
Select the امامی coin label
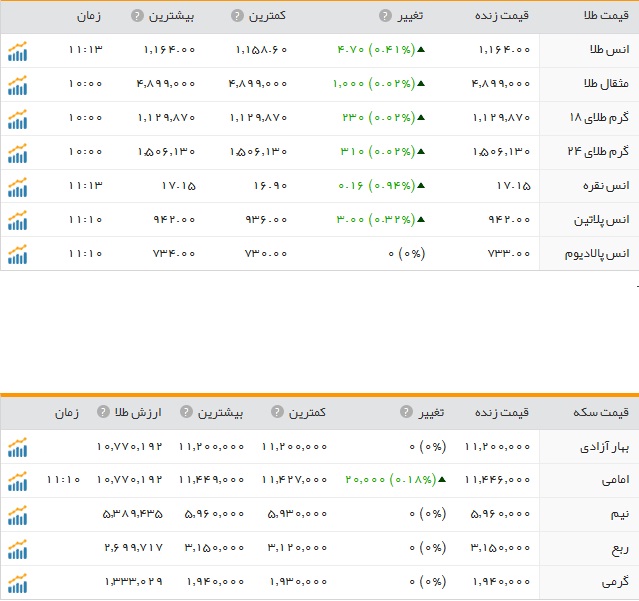615,480
